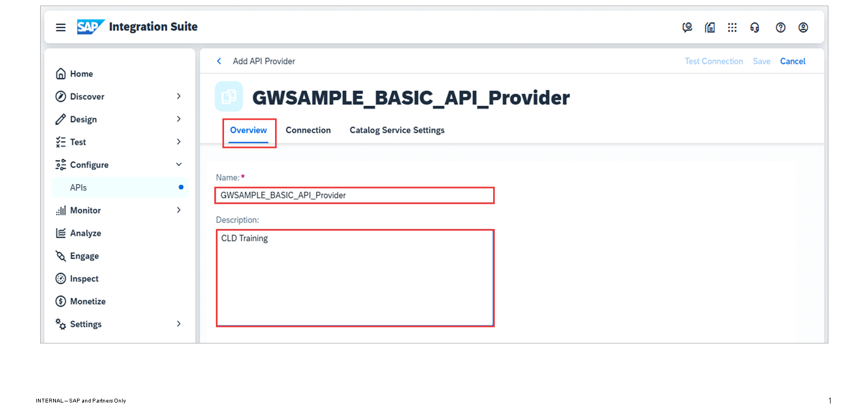
Task: Open the news document icon in the header
Action: point(710,27)
